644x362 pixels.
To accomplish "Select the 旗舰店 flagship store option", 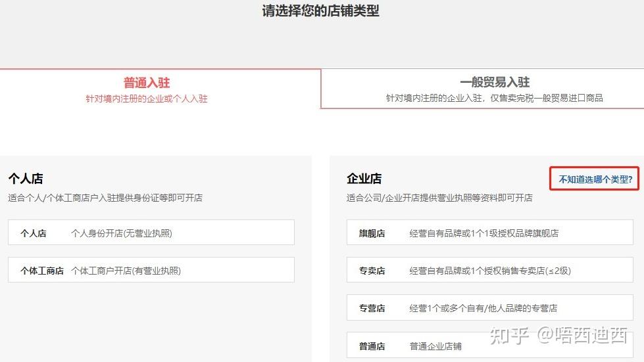I will pyautogui.click(x=489, y=233).
